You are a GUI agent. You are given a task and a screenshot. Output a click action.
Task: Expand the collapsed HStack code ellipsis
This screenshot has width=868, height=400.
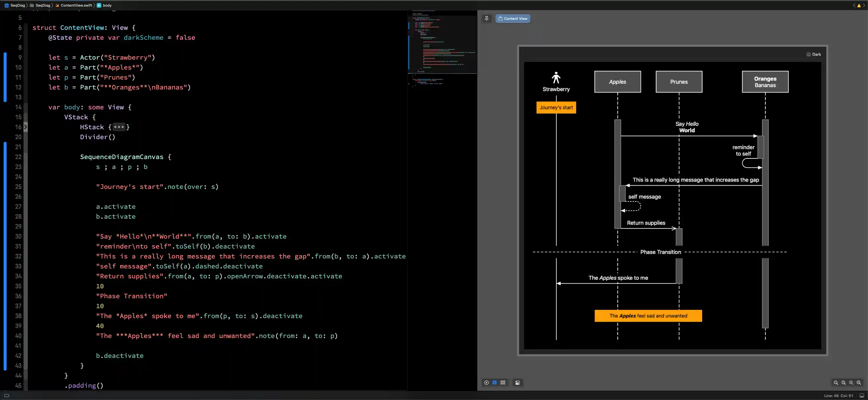pyautogui.click(x=119, y=127)
